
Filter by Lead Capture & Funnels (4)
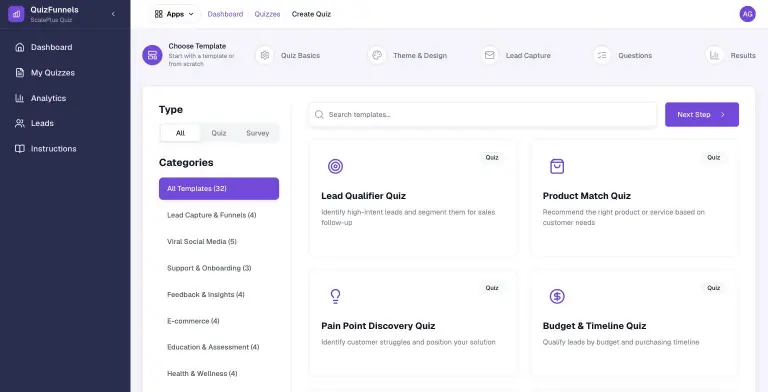tap(219, 215)
